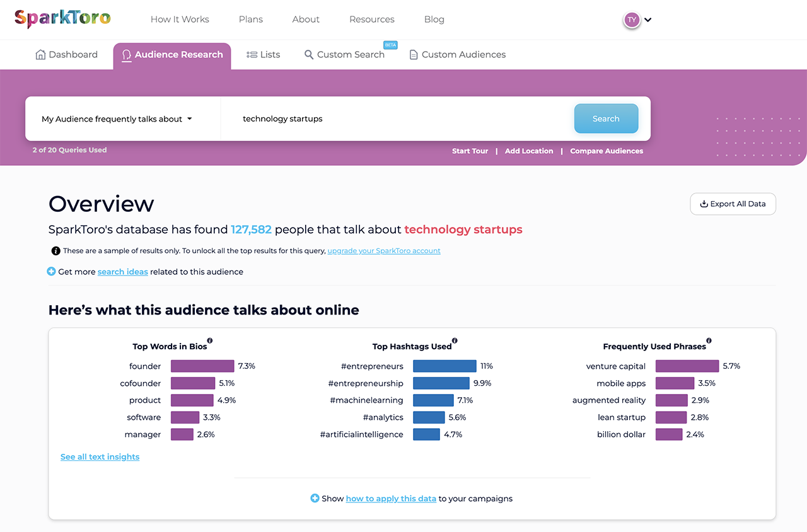The width and height of the screenshot is (807, 532).
Task: Click the Dashboard home icon
Action: click(41, 55)
